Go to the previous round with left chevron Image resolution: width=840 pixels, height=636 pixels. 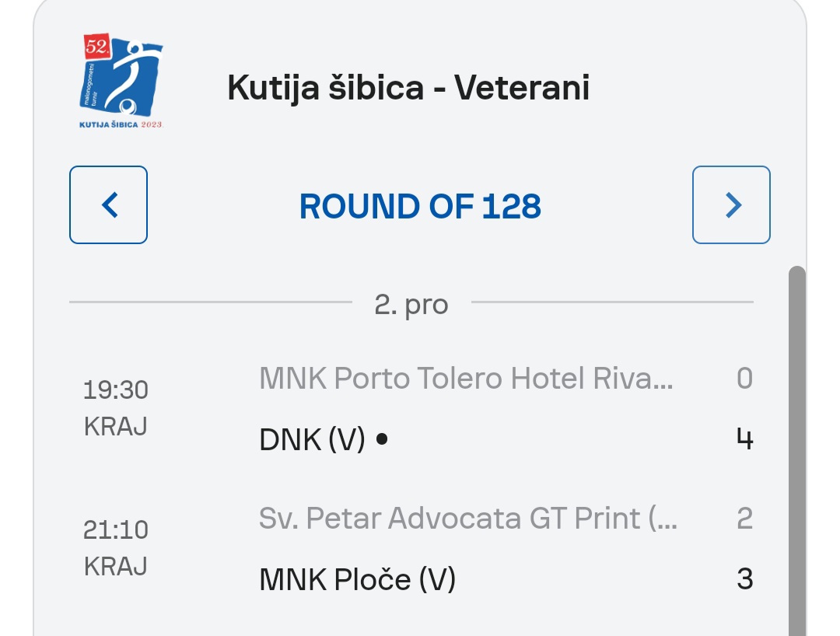108,205
